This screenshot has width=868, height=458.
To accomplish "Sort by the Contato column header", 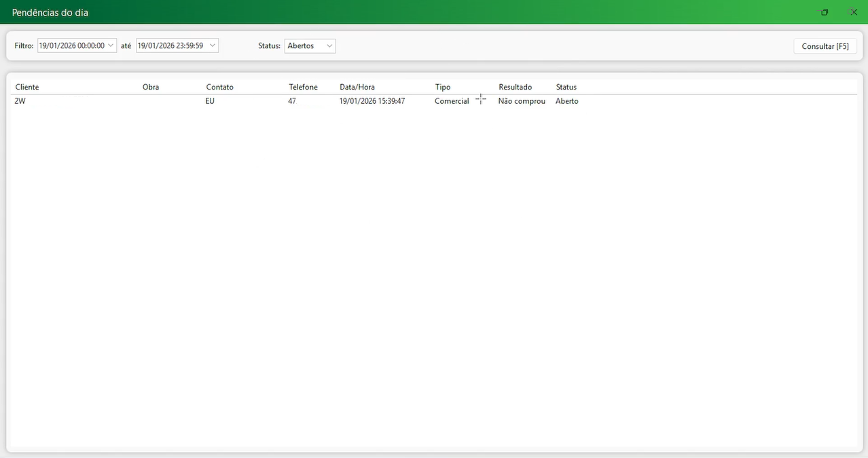I will tap(219, 87).
